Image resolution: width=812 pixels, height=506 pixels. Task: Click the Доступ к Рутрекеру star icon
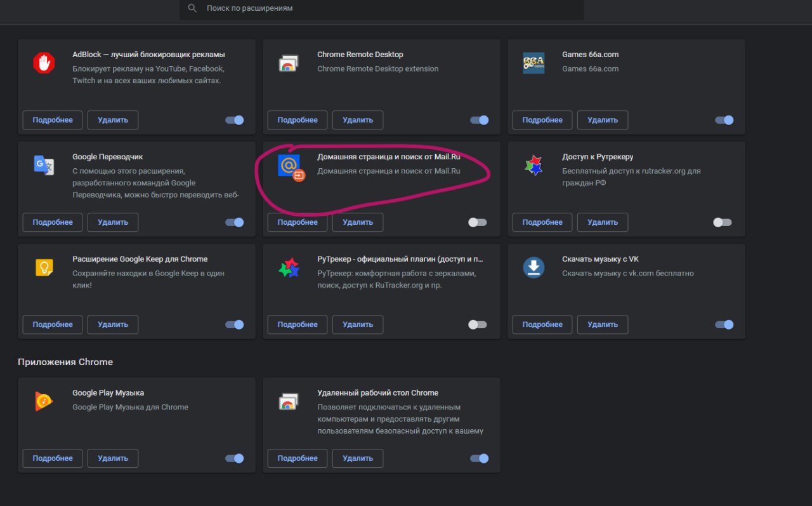click(534, 165)
